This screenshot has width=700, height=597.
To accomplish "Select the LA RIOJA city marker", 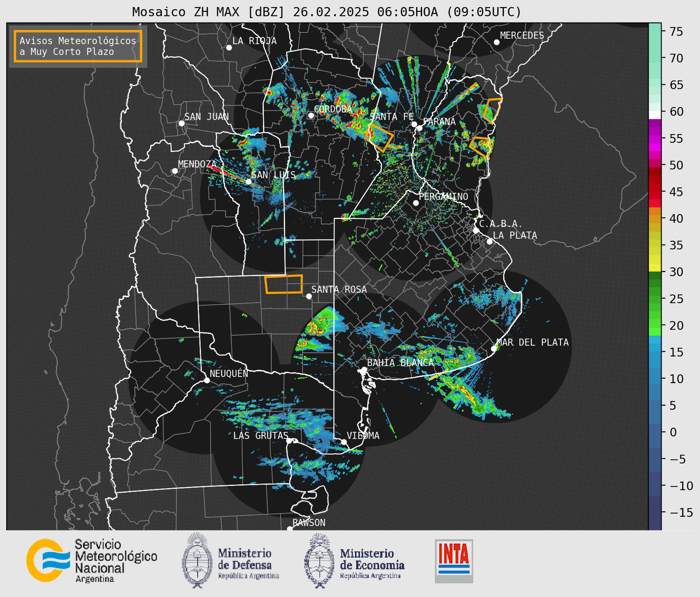I will tap(229, 48).
